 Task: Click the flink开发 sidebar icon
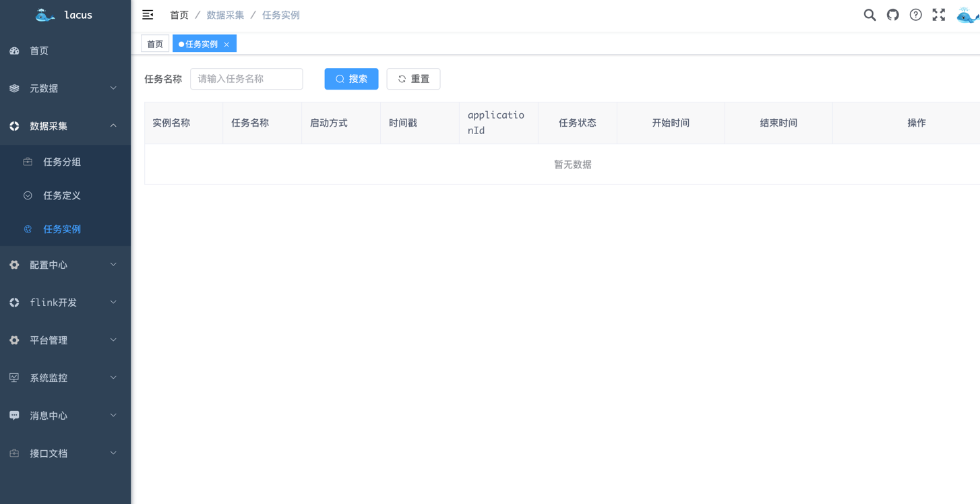(x=14, y=303)
